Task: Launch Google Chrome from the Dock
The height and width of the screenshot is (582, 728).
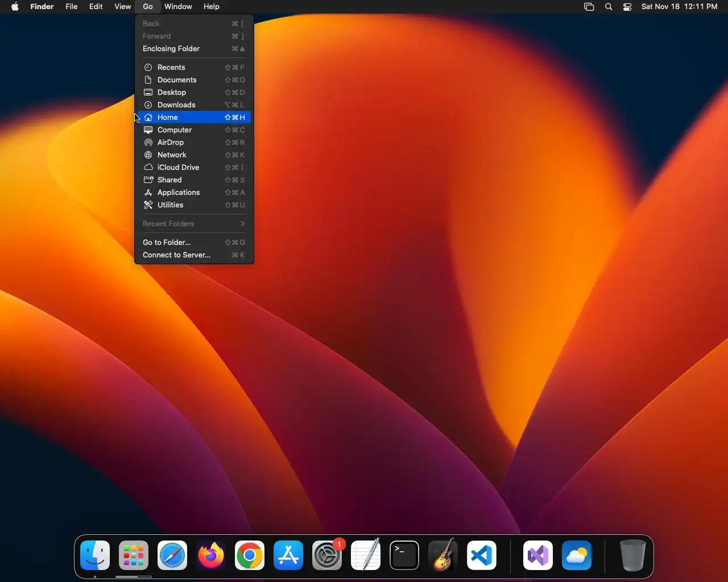Action: point(250,555)
